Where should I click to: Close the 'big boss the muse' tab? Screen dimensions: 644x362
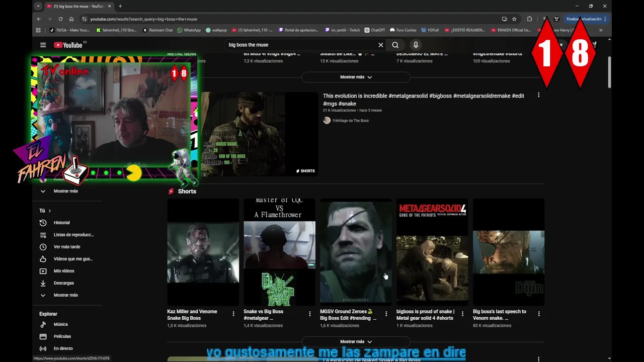[109, 6]
